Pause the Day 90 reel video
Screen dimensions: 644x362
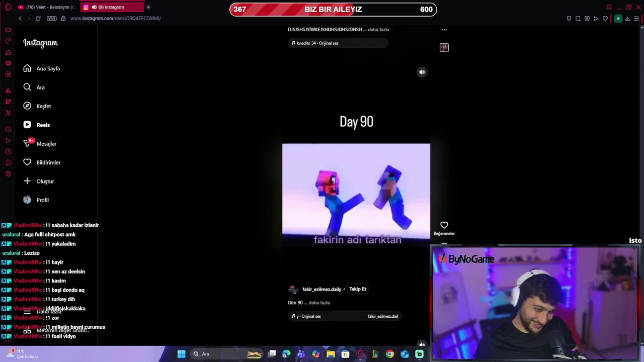pyautogui.click(x=356, y=191)
